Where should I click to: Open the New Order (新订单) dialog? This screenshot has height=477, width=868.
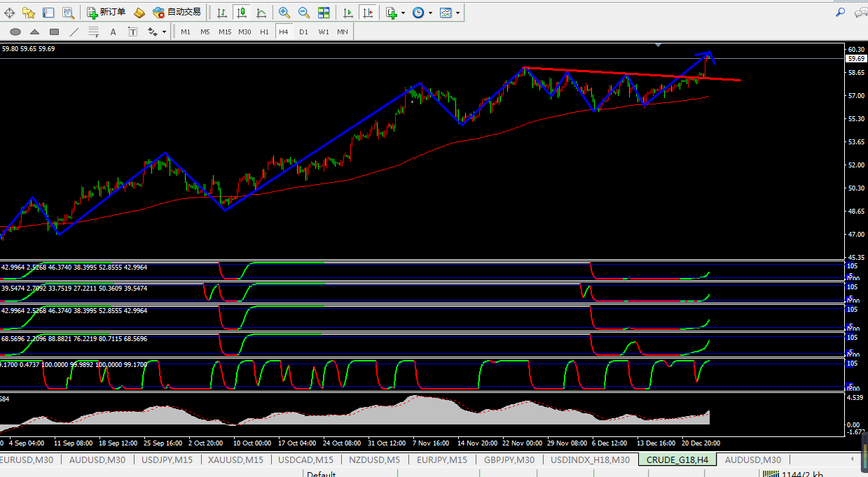pyautogui.click(x=106, y=13)
